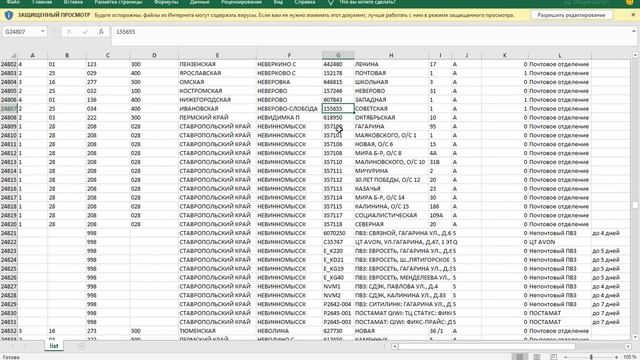Click cell containing E_K220

[338, 251]
